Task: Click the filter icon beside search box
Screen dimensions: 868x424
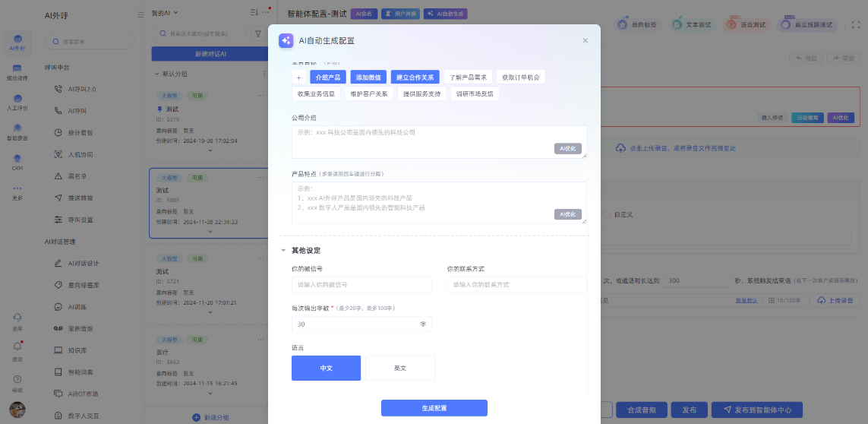Action: (257, 33)
